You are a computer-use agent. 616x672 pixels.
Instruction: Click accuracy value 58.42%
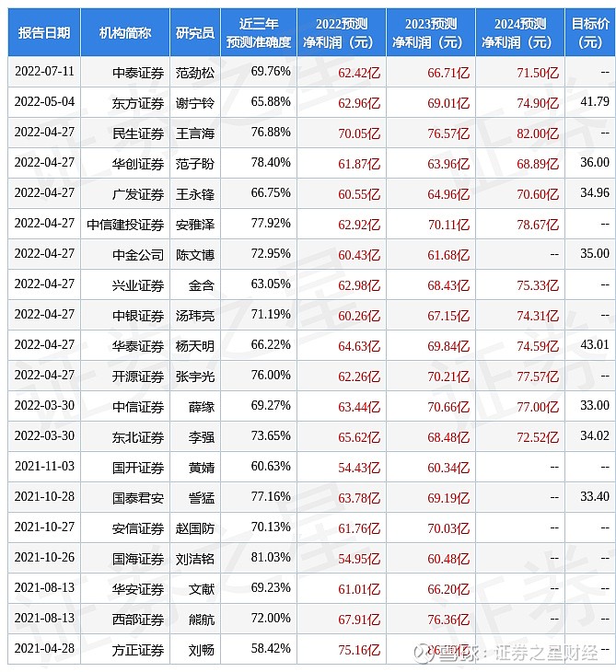coord(271,648)
